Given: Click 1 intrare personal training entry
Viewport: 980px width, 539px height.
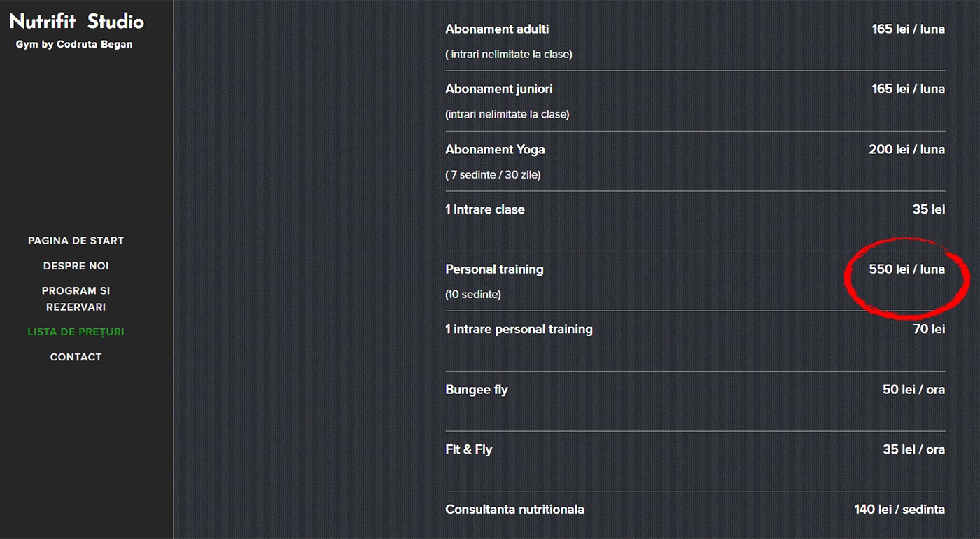Looking at the screenshot, I should [519, 329].
